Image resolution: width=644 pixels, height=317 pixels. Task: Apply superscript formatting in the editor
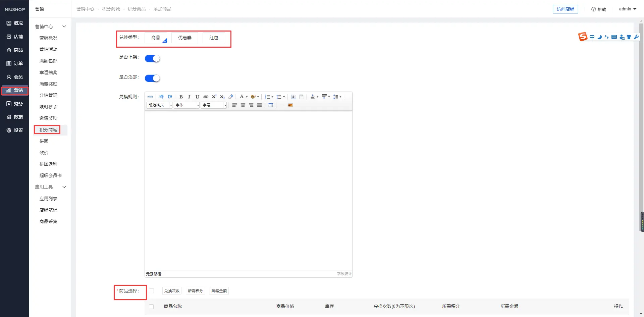(214, 97)
